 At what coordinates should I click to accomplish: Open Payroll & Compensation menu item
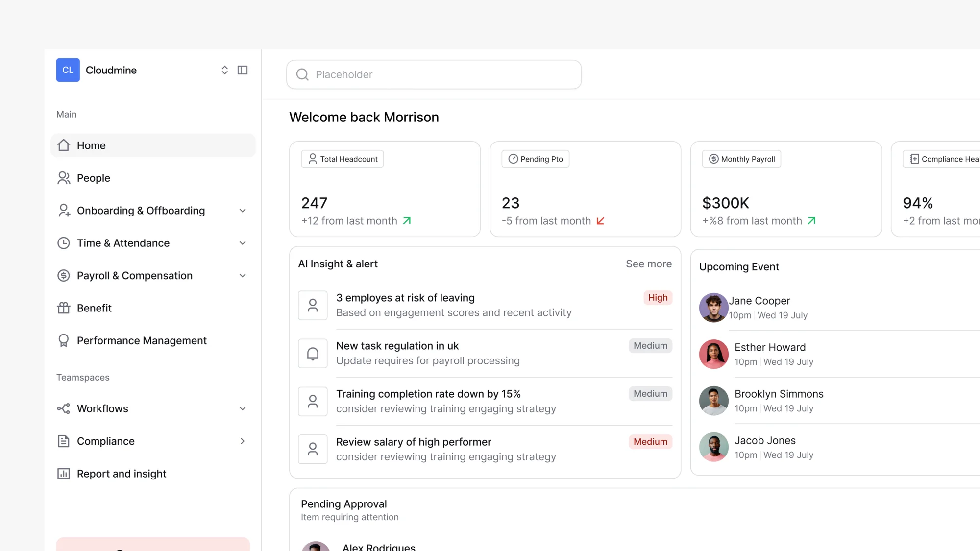click(153, 276)
